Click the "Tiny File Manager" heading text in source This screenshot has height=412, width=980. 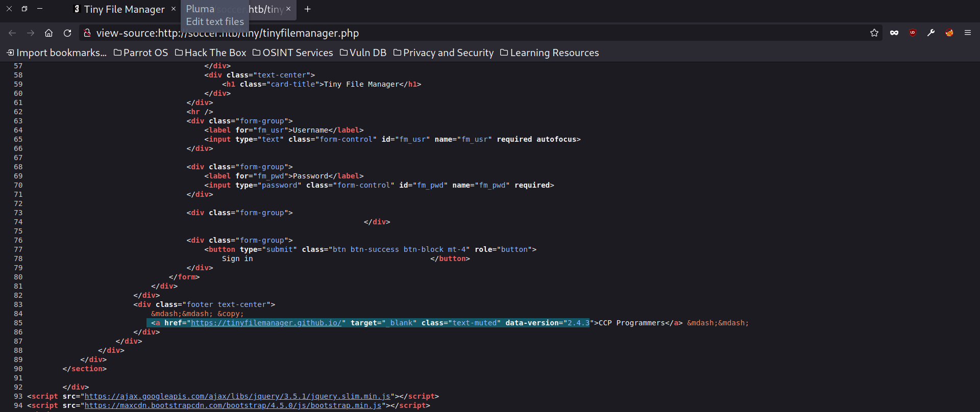point(361,84)
